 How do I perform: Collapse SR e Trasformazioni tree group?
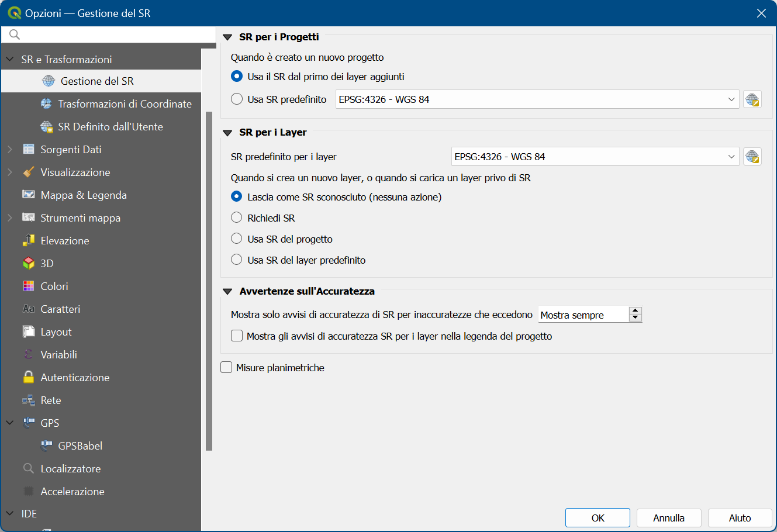tap(10, 59)
